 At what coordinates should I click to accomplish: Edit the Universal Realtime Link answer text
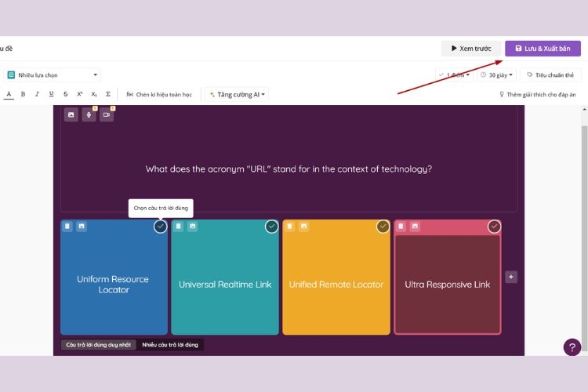225,285
